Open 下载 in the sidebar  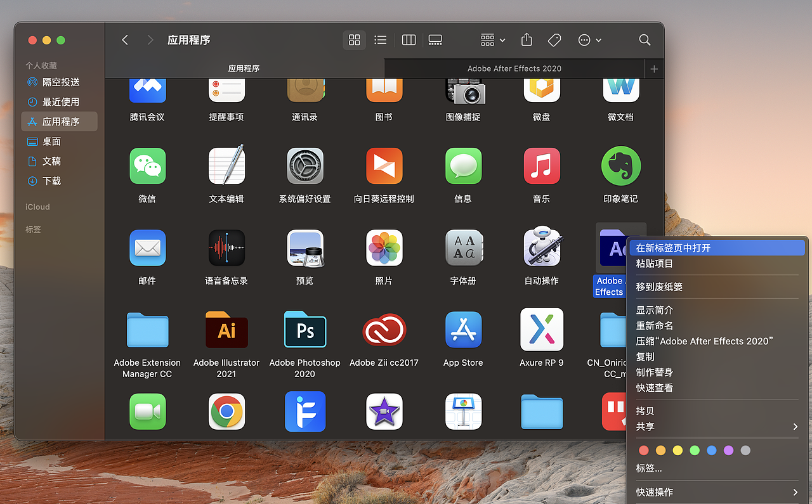[x=59, y=181]
